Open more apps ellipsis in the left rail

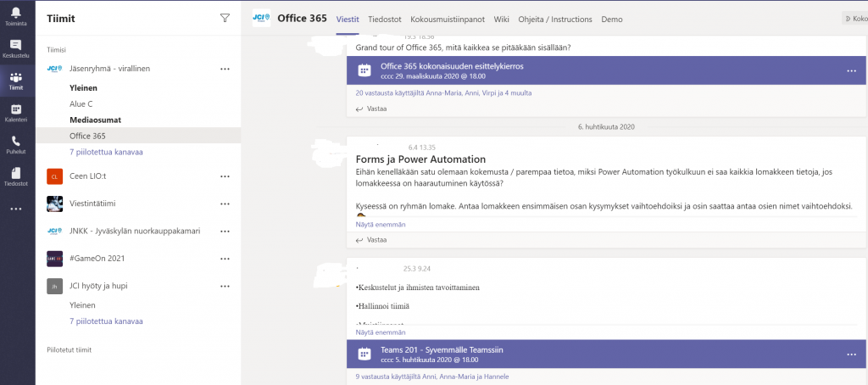15,209
